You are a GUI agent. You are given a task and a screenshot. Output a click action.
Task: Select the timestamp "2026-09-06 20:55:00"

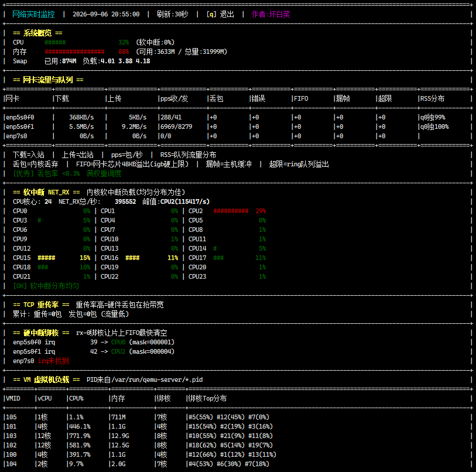[106, 14]
